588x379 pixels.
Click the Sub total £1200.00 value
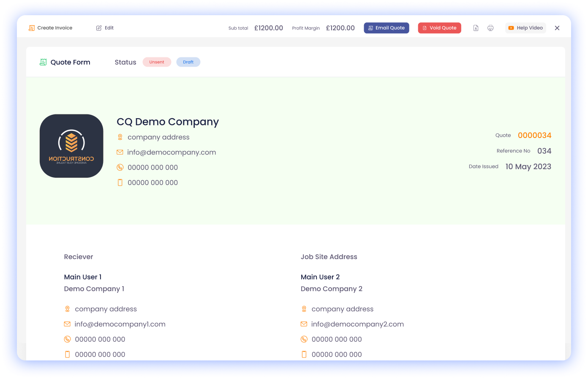(x=269, y=28)
